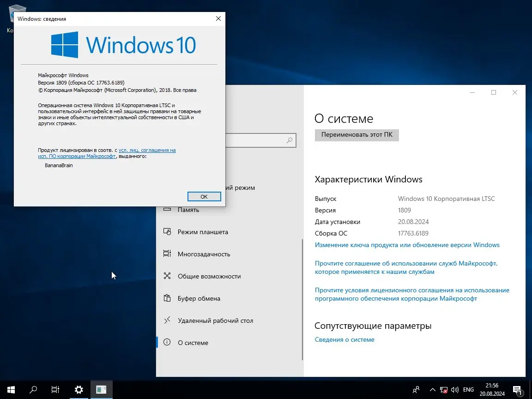Open Task View in the taskbar

pyautogui.click(x=55, y=389)
